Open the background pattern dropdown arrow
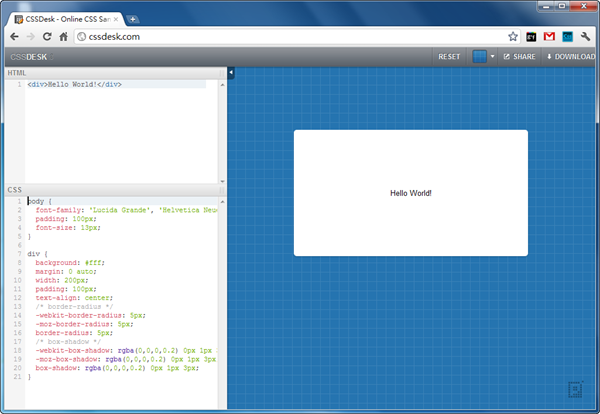600x414 pixels. (x=493, y=57)
